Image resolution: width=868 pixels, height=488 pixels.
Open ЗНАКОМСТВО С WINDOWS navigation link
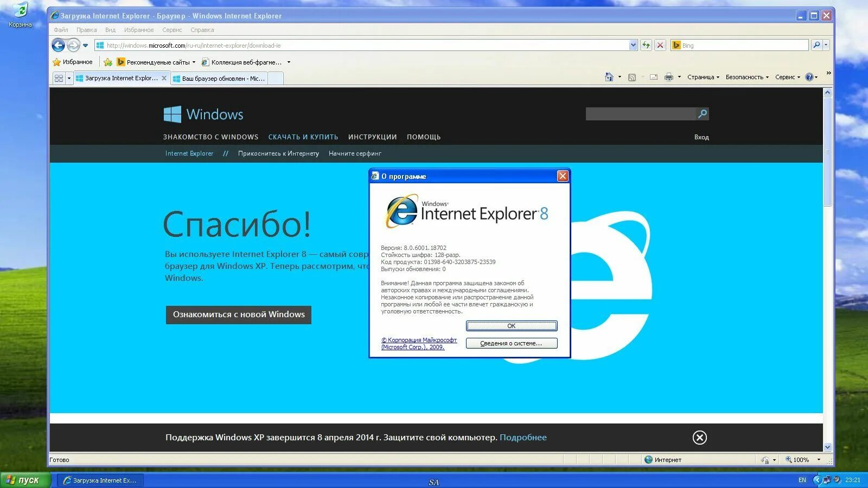210,137
